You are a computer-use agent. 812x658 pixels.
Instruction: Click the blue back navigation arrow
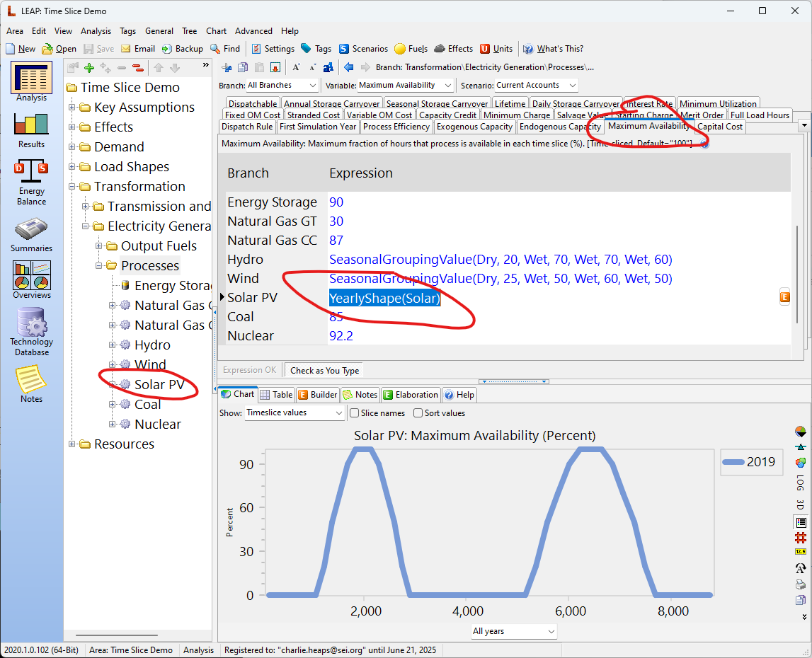click(348, 67)
